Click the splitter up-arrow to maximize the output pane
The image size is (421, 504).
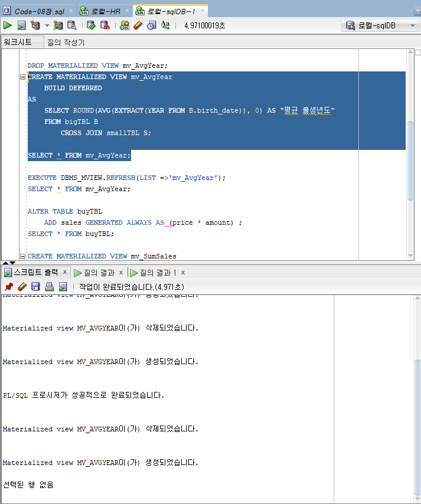[x=5, y=263]
